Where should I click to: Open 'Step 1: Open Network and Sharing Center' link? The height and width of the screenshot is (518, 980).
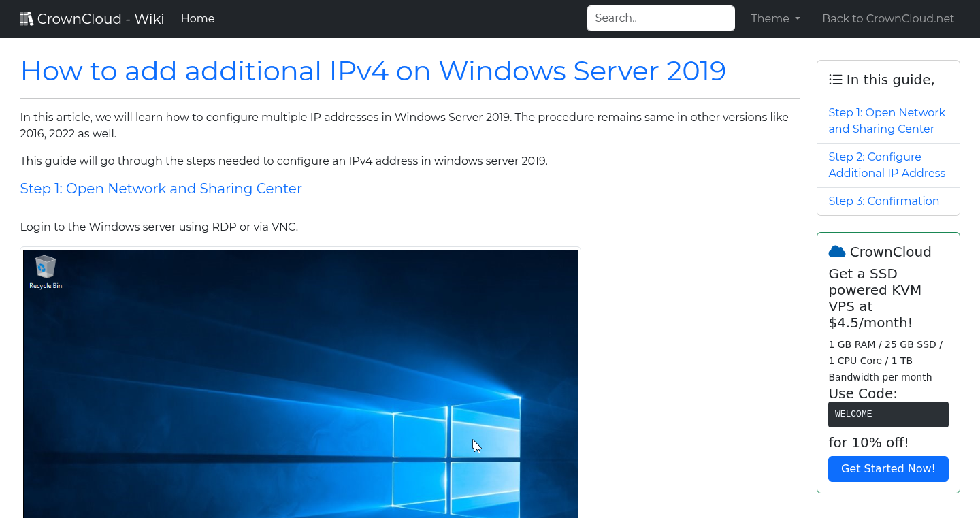(x=887, y=120)
